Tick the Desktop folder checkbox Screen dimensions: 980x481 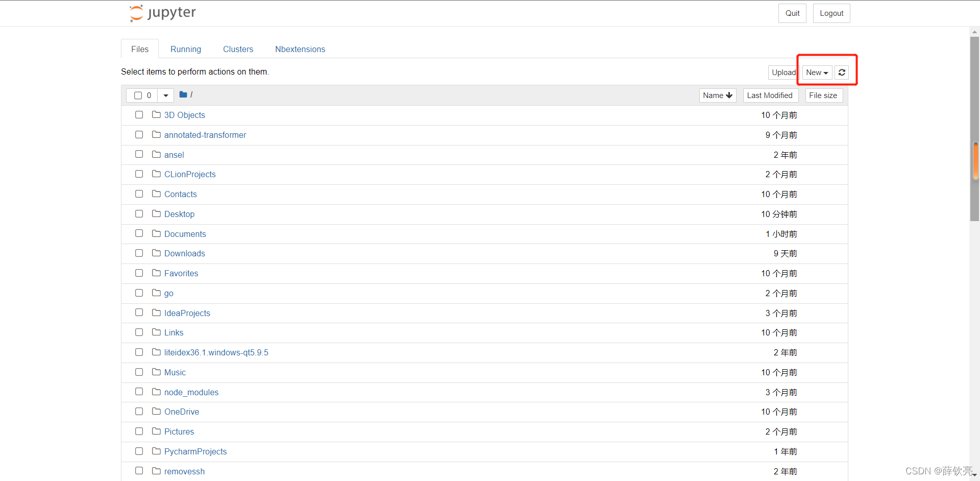tap(139, 214)
